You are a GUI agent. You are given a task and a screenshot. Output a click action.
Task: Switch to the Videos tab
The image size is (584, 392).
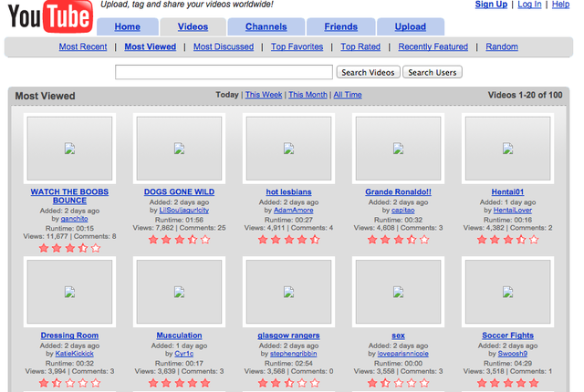click(193, 26)
